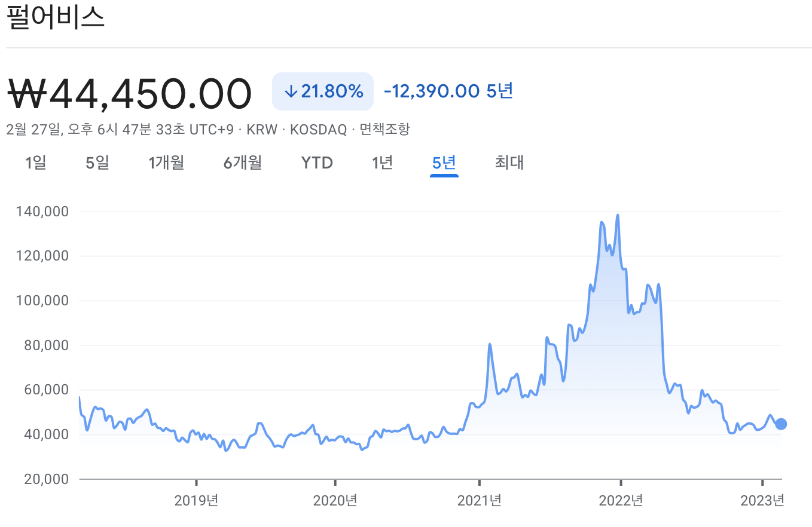Select the 1일 time range tab
812x527 pixels.
pyautogui.click(x=36, y=163)
